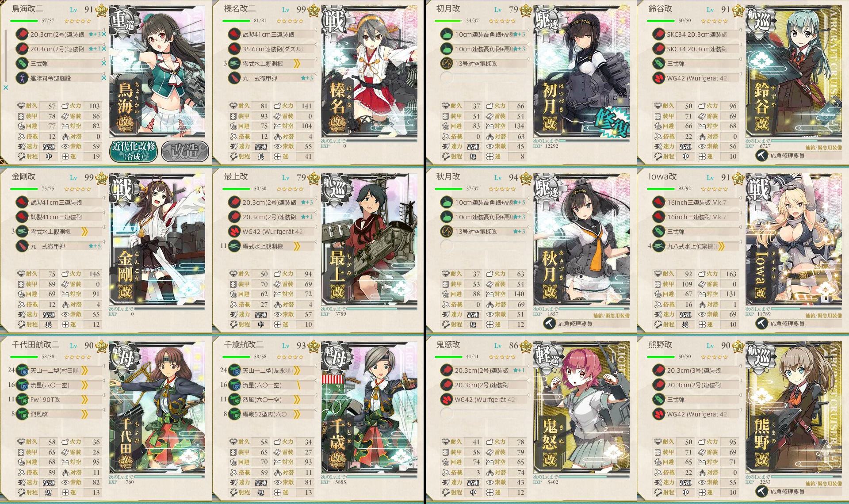The image size is (849, 504).
Task: Click 初月改's 13号対空電探改 radar icon
Action: point(447,64)
